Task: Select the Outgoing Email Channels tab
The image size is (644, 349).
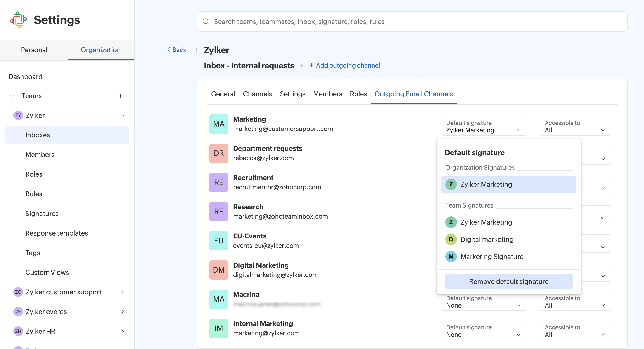Action: click(x=414, y=94)
